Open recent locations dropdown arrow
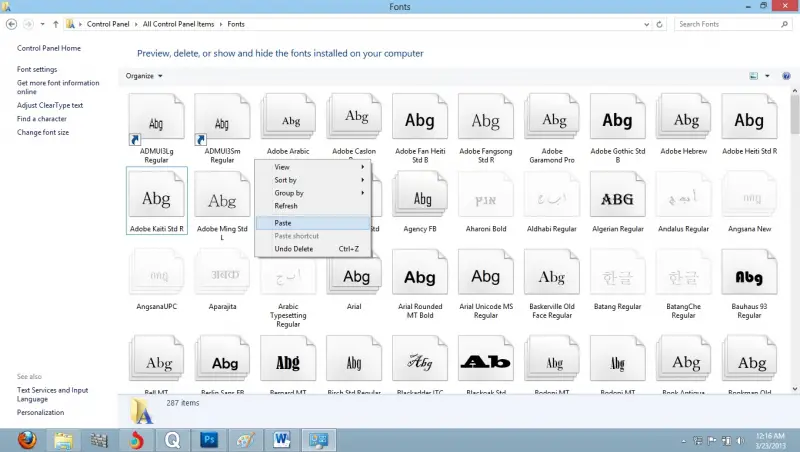 (x=42, y=24)
